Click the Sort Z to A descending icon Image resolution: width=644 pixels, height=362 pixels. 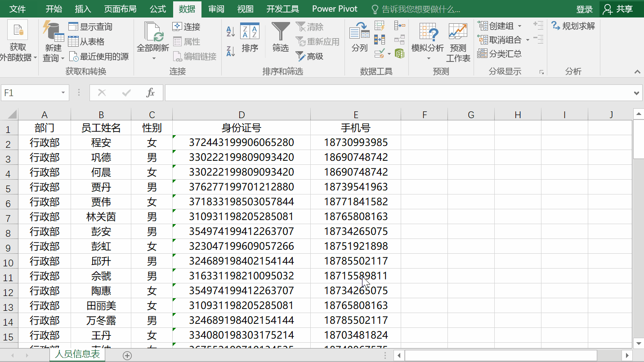pos(231,51)
